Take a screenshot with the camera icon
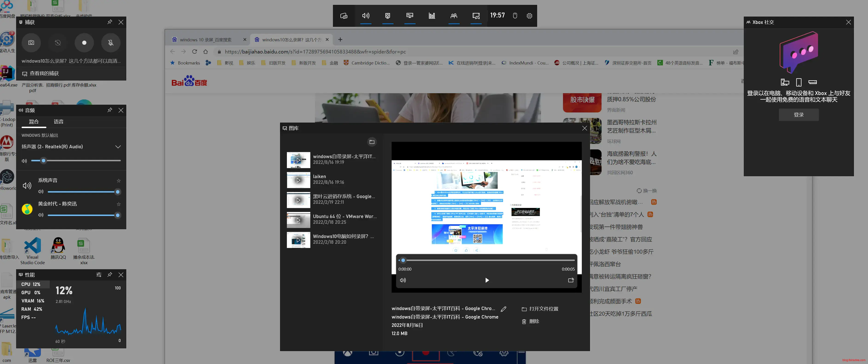Viewport: 868px width, 364px height. tap(31, 43)
